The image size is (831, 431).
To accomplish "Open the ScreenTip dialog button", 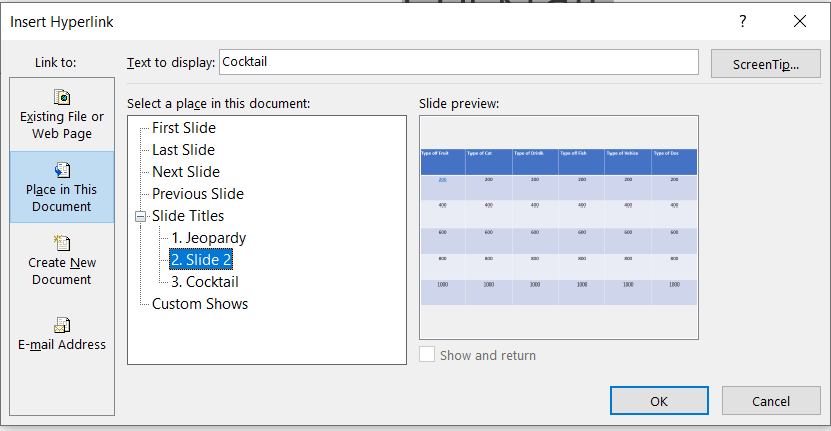I will click(x=765, y=64).
